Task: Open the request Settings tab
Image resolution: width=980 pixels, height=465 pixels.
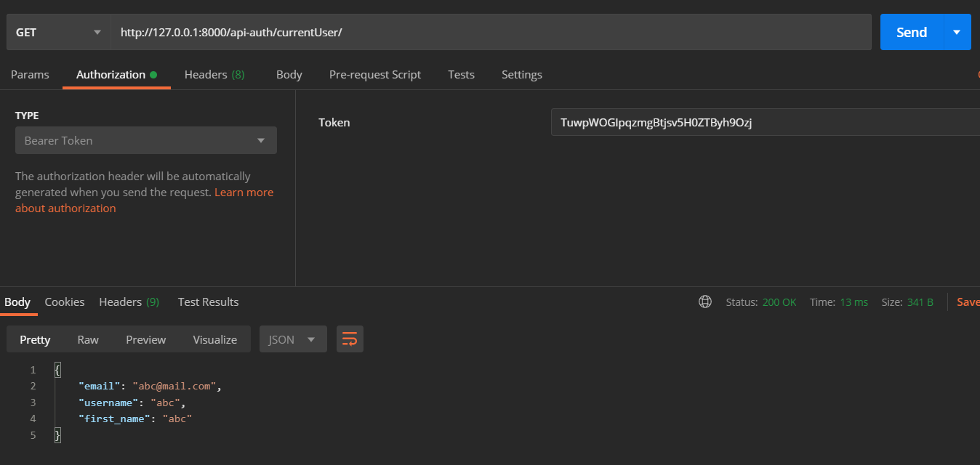Action: [x=521, y=75]
